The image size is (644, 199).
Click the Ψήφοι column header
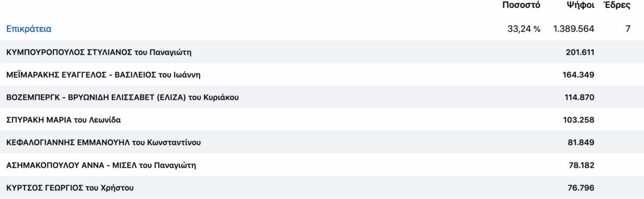(x=580, y=5)
